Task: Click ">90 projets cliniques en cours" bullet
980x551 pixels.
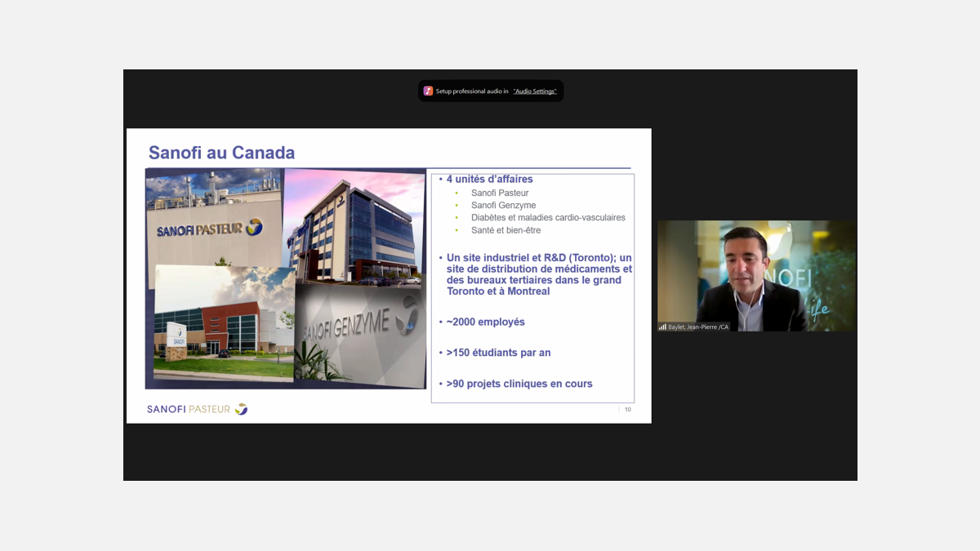Action: pos(519,384)
